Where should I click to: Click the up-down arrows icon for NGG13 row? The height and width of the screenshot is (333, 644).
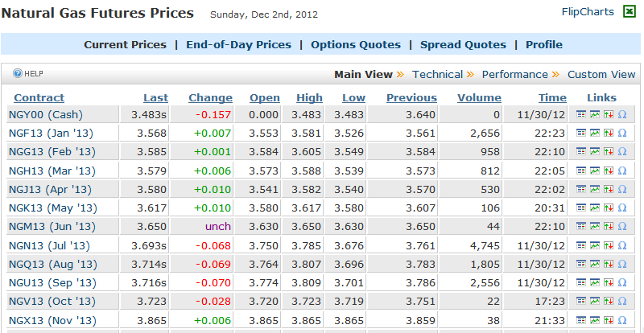pos(609,151)
